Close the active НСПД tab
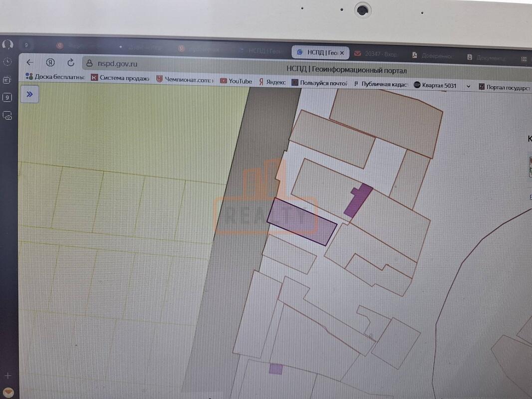This screenshot has width=532, height=399. 342,52
